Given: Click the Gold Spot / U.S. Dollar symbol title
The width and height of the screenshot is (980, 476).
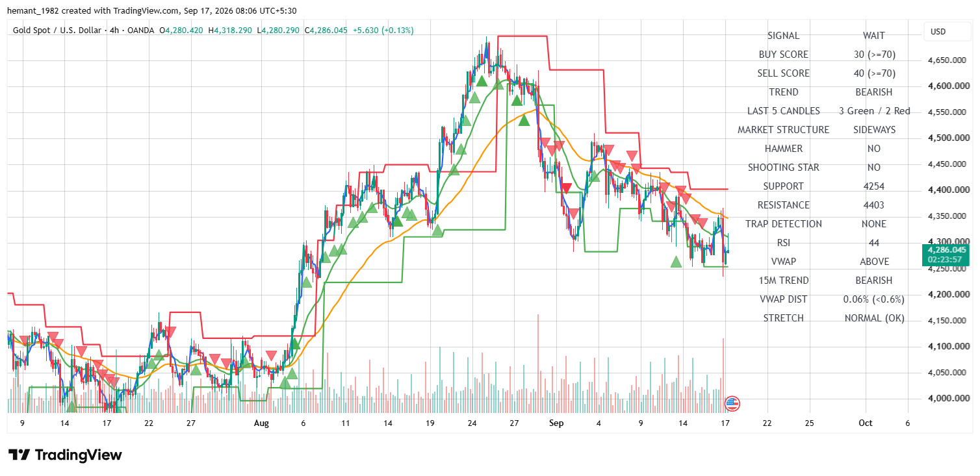Looking at the screenshot, I should tap(56, 30).
